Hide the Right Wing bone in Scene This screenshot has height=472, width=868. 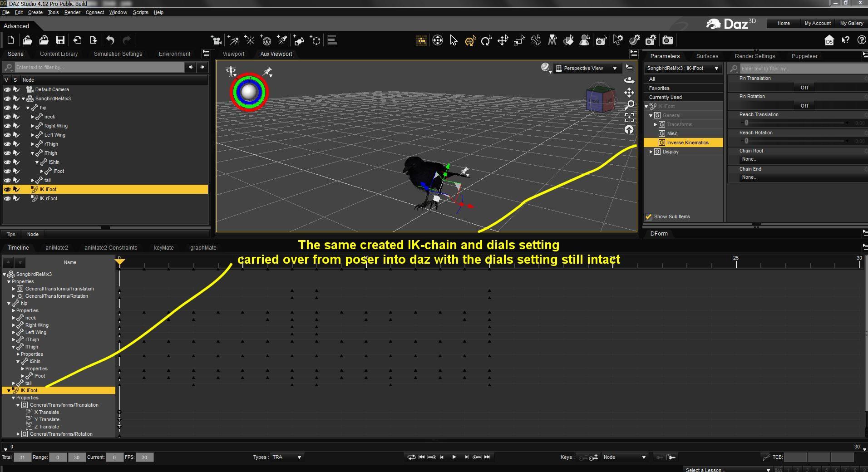[x=7, y=126]
